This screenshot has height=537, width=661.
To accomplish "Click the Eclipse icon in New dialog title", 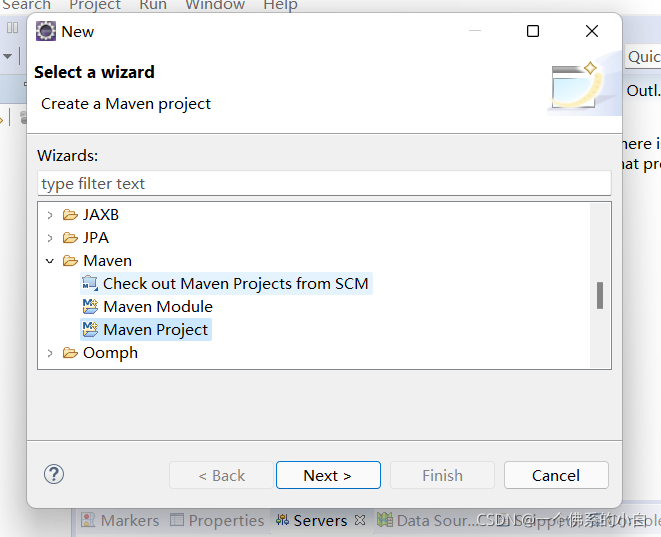I will [46, 31].
